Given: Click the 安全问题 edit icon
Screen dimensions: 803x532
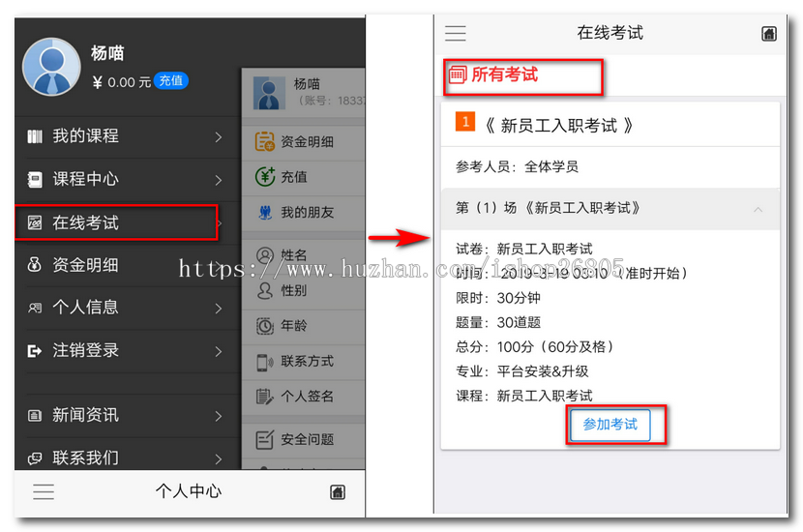Looking at the screenshot, I should (x=265, y=439).
